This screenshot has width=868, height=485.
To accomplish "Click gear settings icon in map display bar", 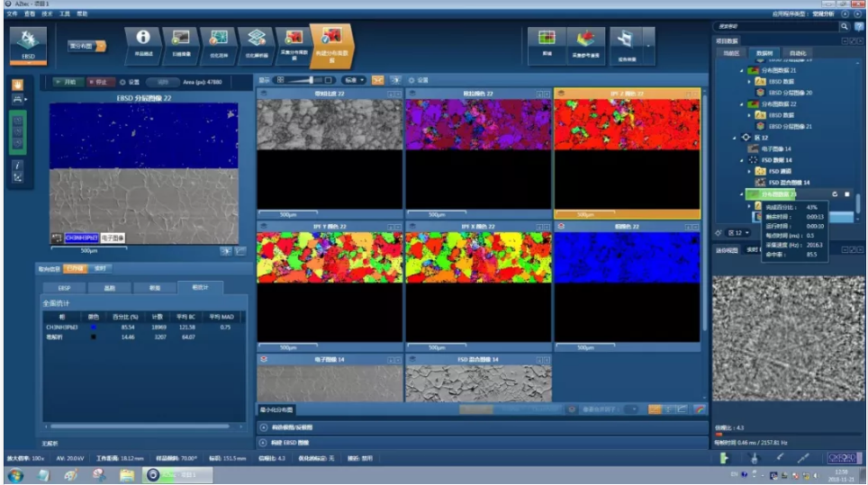I will click(x=411, y=80).
